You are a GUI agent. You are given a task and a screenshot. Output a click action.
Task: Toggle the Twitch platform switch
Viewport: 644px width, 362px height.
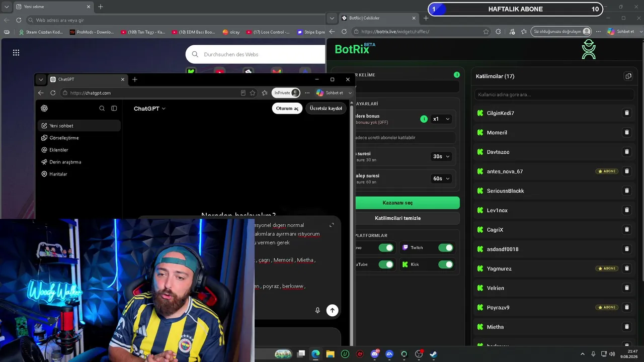[x=445, y=247]
